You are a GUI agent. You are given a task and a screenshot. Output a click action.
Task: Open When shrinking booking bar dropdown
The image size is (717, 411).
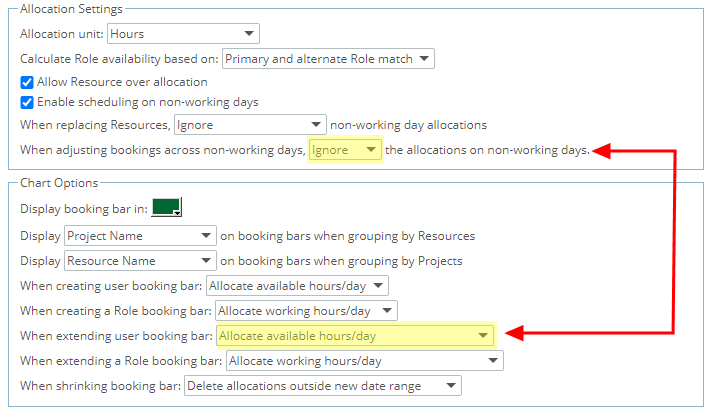pyautogui.click(x=323, y=386)
